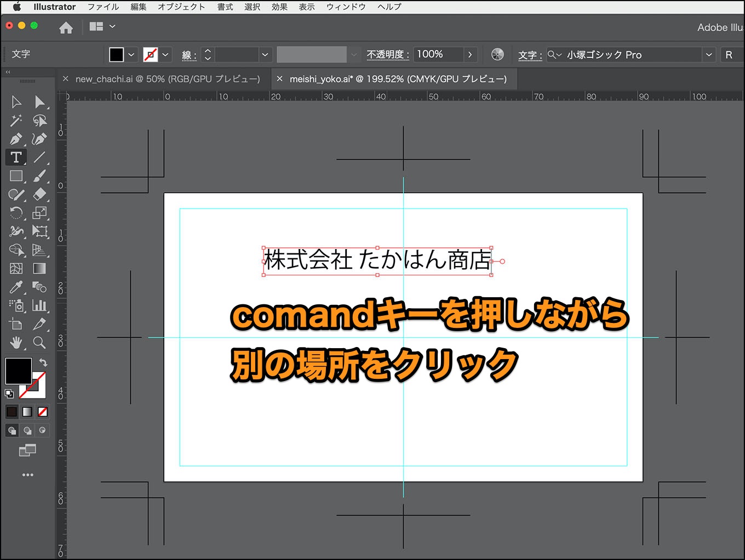Select the Eyedropper tool
Viewport: 745px width, 560px height.
coord(16,287)
